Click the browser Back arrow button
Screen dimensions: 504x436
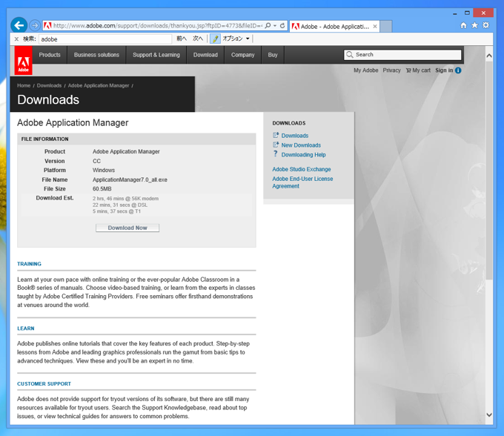[19, 25]
